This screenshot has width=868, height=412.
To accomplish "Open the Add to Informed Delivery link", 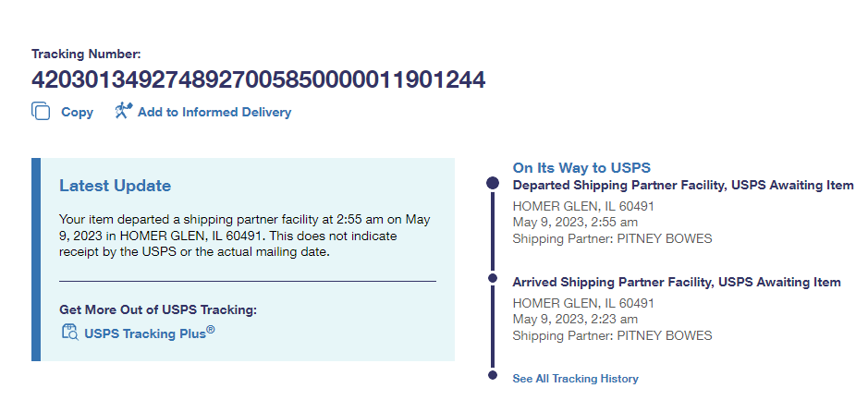I will (x=214, y=112).
